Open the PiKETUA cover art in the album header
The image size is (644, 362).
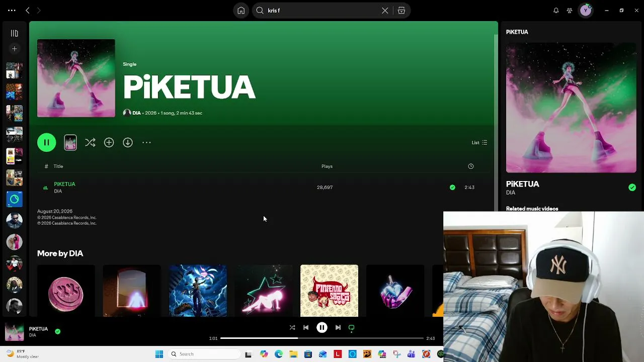(76, 78)
